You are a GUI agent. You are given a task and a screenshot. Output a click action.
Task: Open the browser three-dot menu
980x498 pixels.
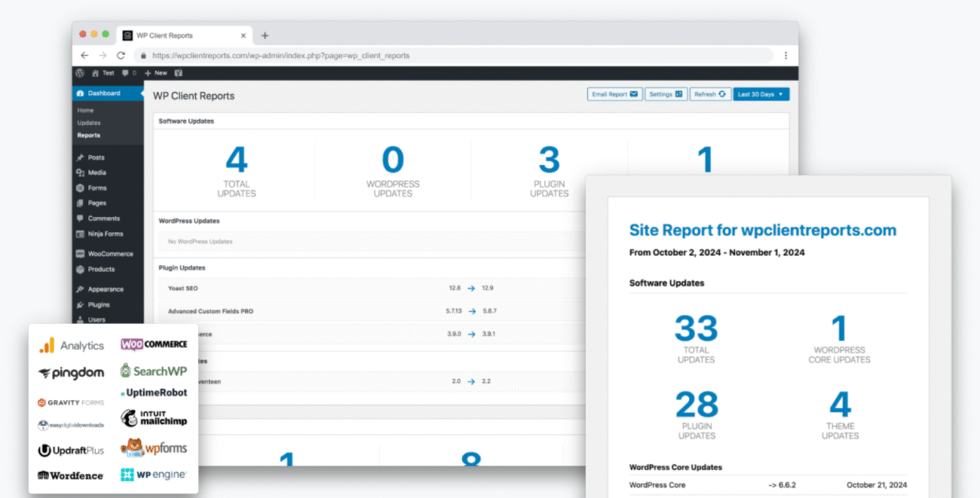point(786,55)
